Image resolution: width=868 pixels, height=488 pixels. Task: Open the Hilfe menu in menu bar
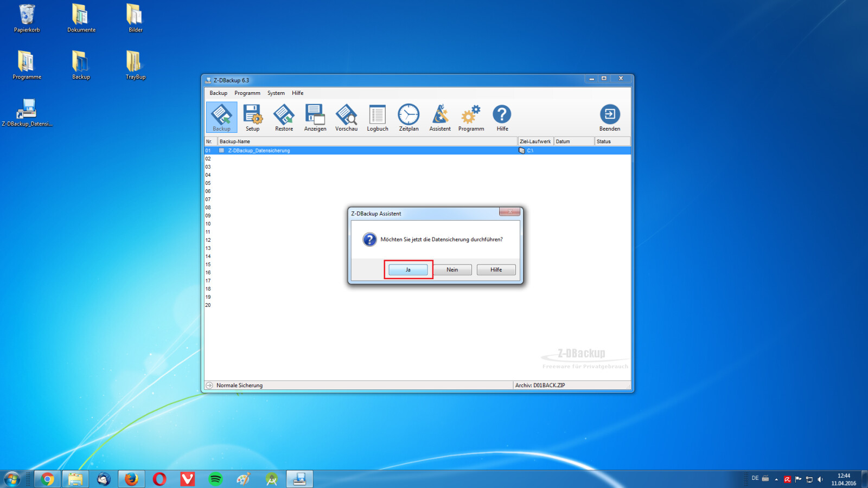click(x=298, y=93)
